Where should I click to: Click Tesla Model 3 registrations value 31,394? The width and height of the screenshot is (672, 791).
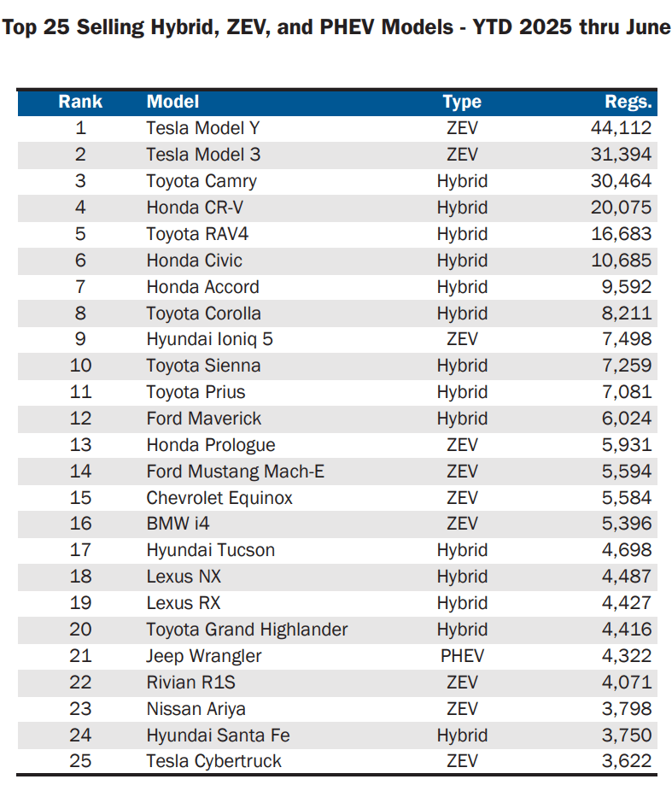pos(621,155)
